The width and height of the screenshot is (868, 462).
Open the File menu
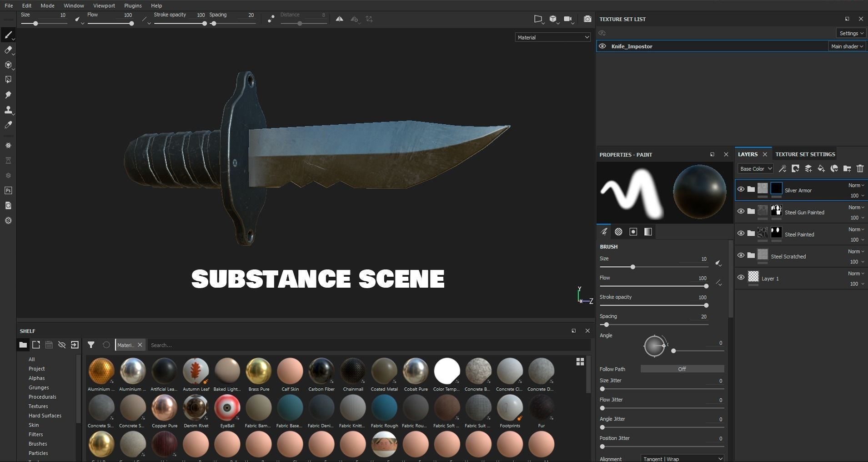click(x=9, y=5)
